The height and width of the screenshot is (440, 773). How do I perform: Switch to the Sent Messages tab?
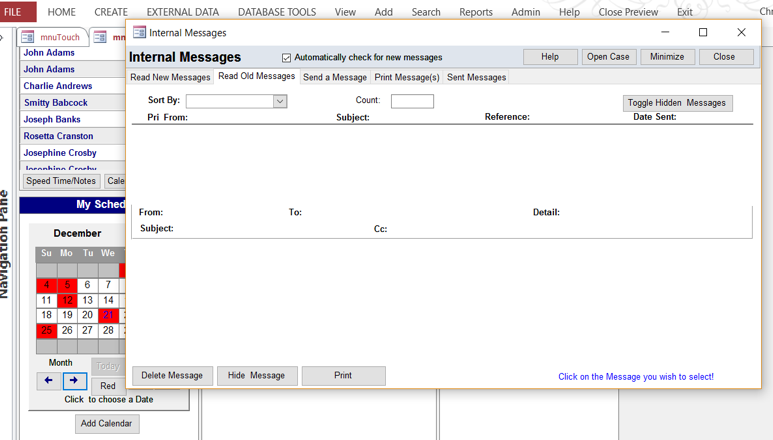476,77
